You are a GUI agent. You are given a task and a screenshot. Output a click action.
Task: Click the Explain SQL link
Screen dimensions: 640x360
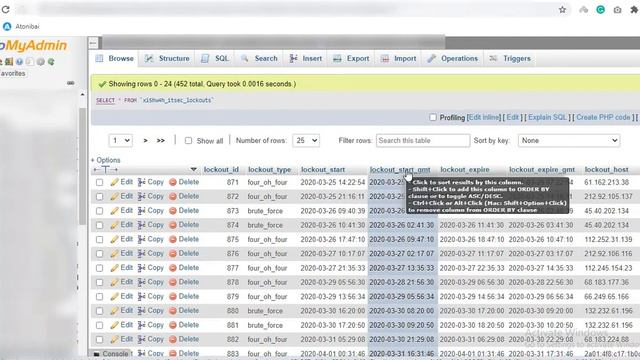547,118
